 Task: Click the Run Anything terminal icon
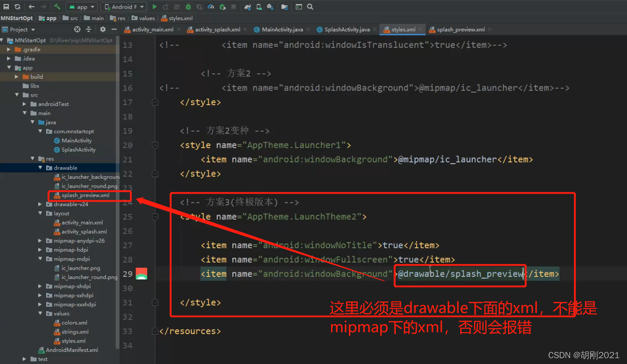[x=299, y=7]
